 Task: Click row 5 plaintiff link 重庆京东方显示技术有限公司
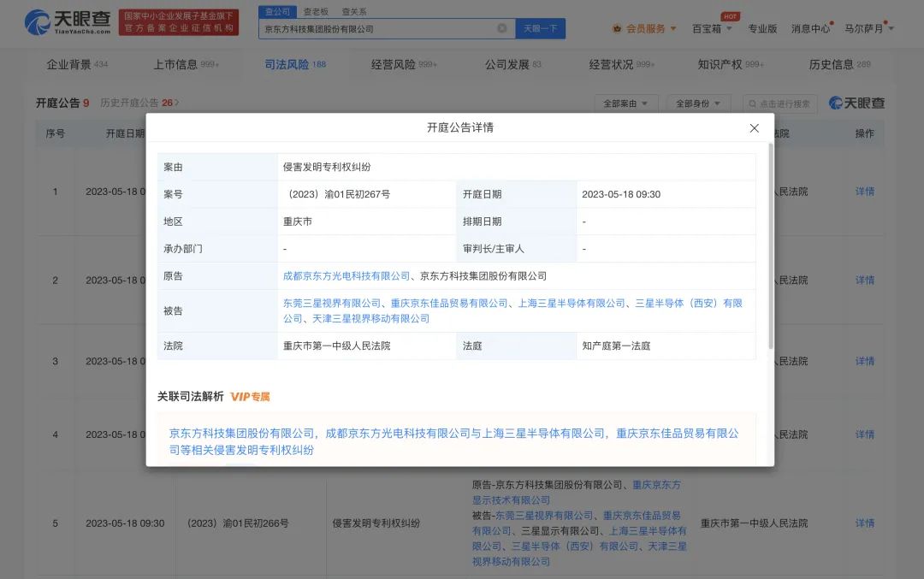click(x=577, y=493)
